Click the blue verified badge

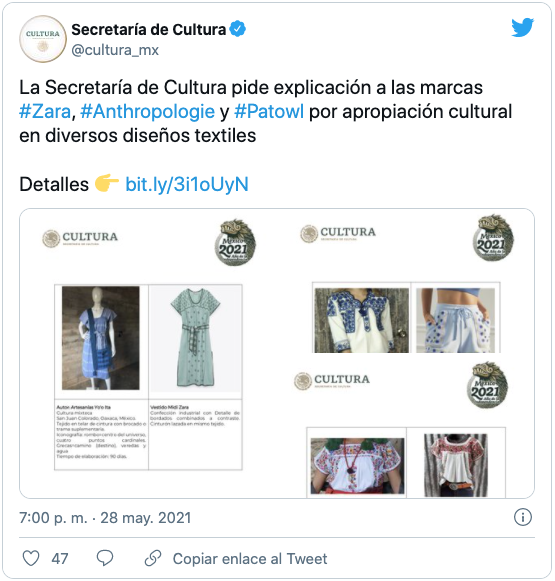(237, 29)
